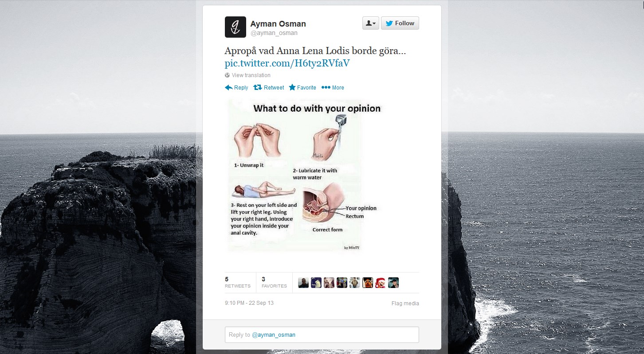Viewport: 644px width, 354px height.
Task: Flag media on this tweet
Action: click(x=405, y=303)
